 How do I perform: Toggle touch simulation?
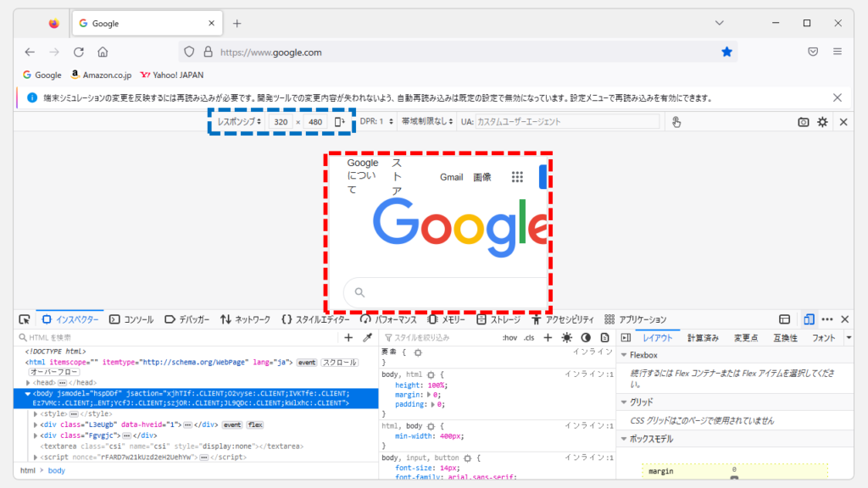coord(676,122)
